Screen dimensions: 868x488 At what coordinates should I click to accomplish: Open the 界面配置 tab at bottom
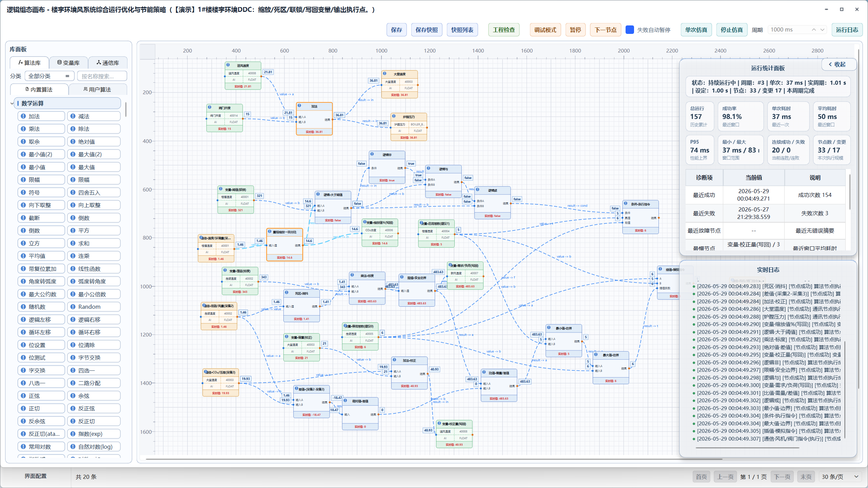click(x=36, y=476)
